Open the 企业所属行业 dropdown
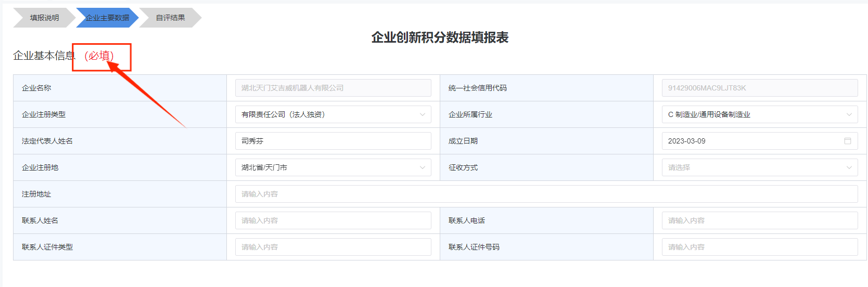 (x=760, y=114)
